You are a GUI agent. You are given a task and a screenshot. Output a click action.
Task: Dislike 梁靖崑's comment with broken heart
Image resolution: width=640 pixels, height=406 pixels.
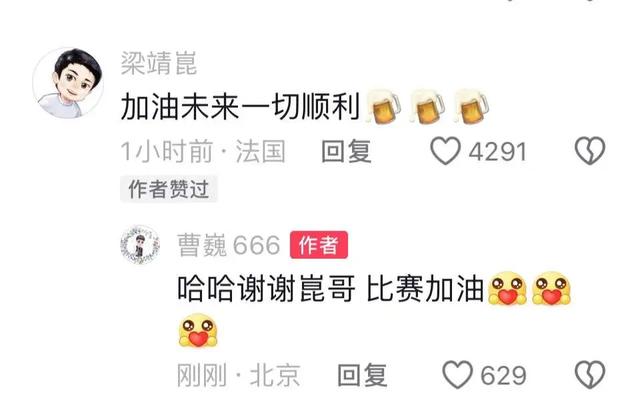(x=590, y=151)
